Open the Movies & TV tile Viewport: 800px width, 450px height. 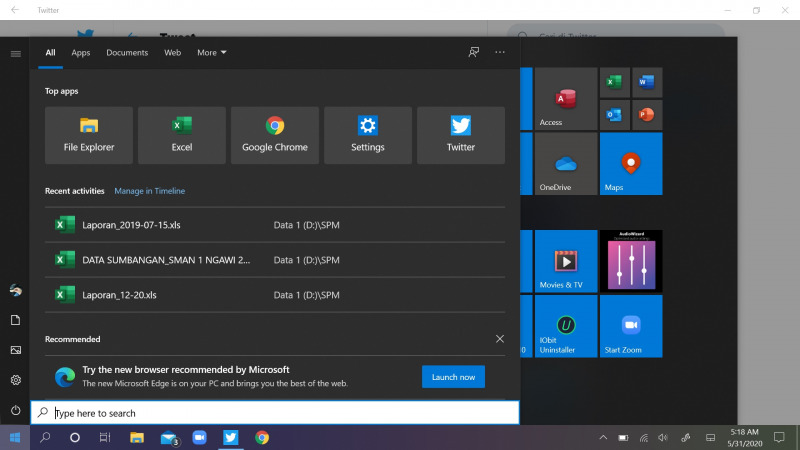[566, 261]
